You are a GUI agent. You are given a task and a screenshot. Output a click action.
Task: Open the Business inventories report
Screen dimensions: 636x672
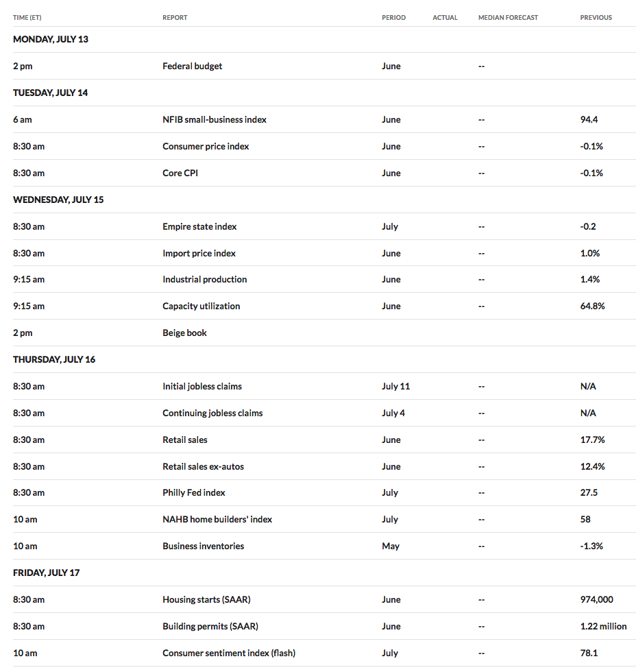pyautogui.click(x=203, y=546)
